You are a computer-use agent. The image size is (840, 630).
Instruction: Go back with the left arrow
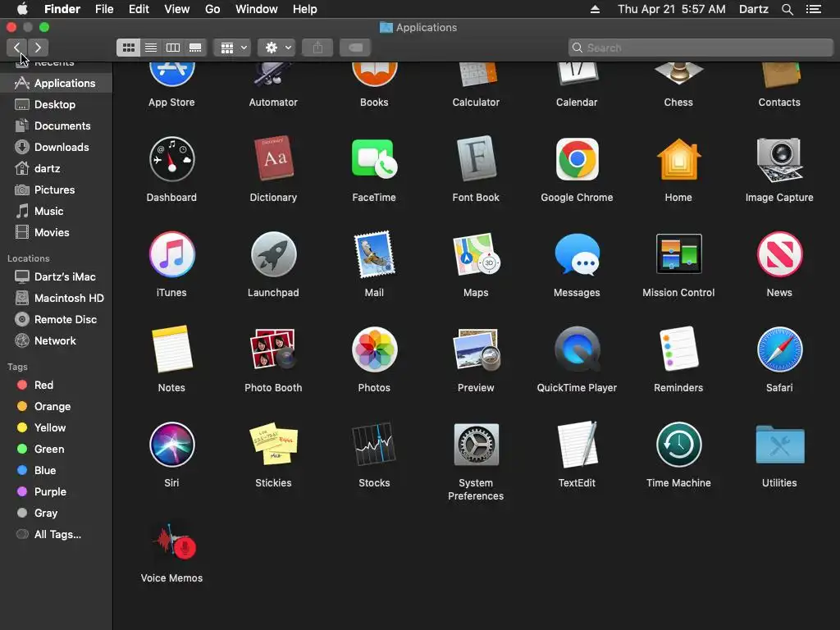17,48
